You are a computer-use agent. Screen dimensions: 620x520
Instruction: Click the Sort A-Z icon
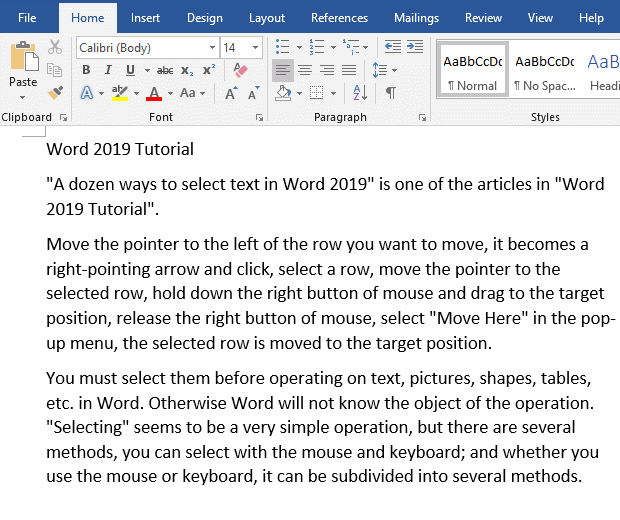360,93
